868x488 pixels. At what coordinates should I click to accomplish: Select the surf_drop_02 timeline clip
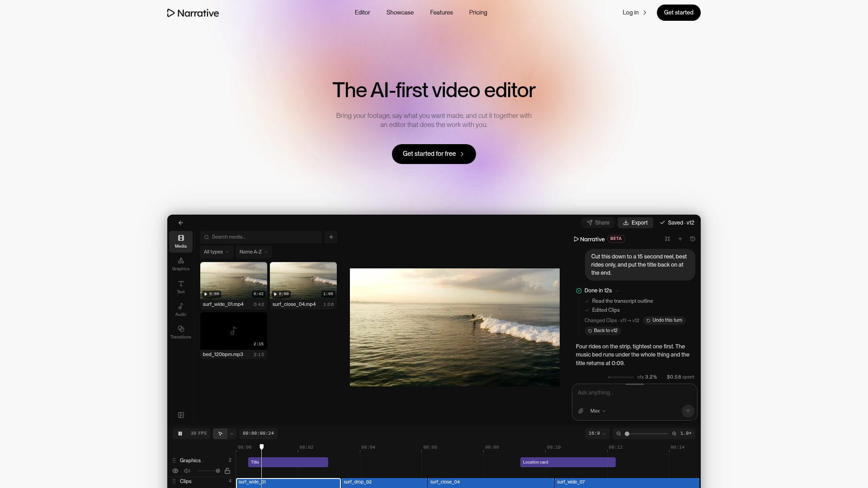[384, 483]
